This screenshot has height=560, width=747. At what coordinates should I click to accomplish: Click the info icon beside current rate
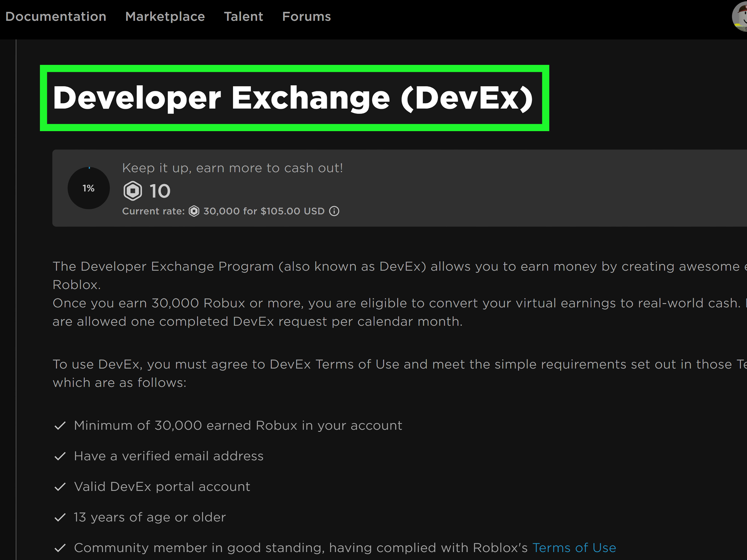point(334,211)
